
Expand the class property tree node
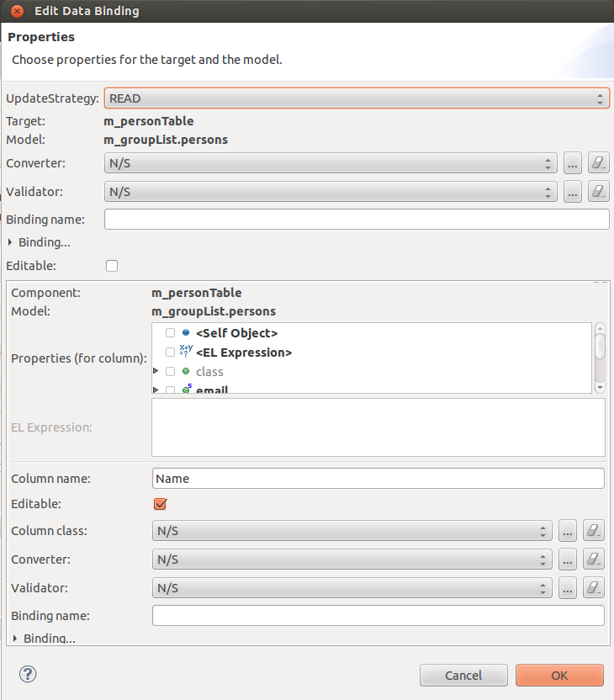pos(156,371)
